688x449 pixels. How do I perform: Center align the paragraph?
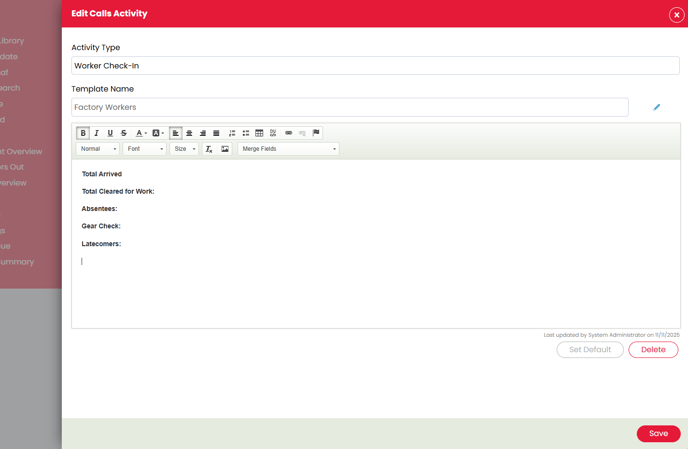click(x=189, y=133)
